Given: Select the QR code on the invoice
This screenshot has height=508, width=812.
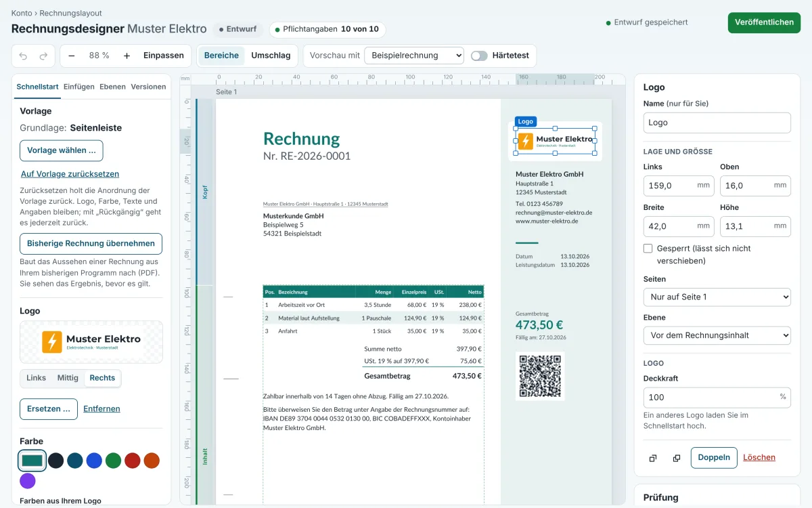Looking at the screenshot, I should (x=540, y=375).
